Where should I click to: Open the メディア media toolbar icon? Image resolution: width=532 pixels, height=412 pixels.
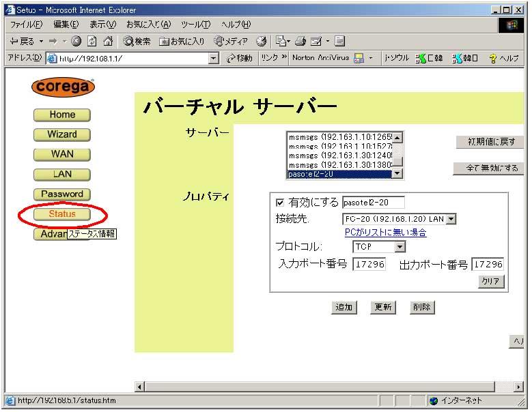(x=231, y=42)
